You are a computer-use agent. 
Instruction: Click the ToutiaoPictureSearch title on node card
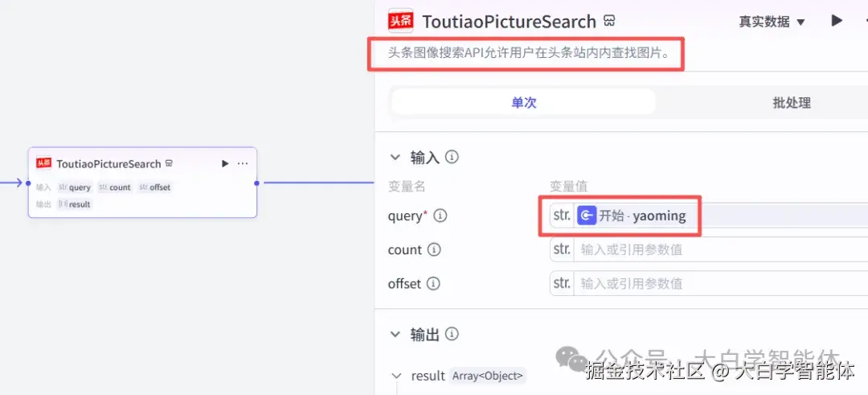pyautogui.click(x=108, y=163)
